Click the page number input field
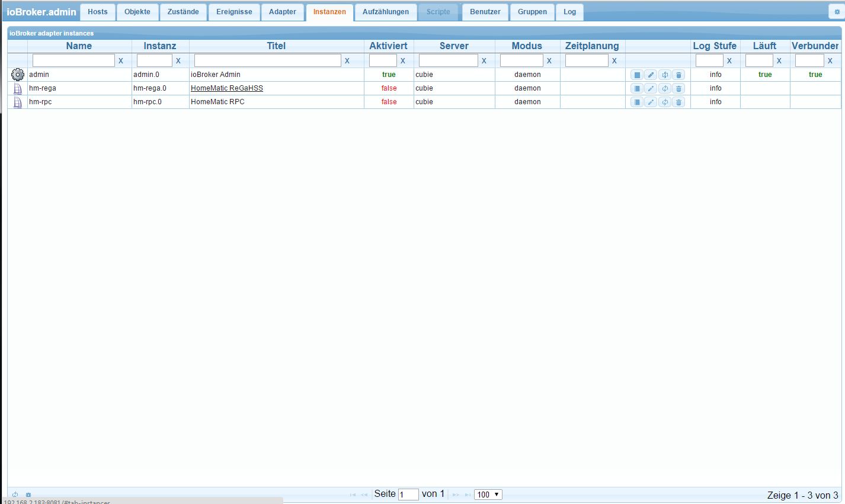This screenshot has height=504, width=845. (408, 495)
